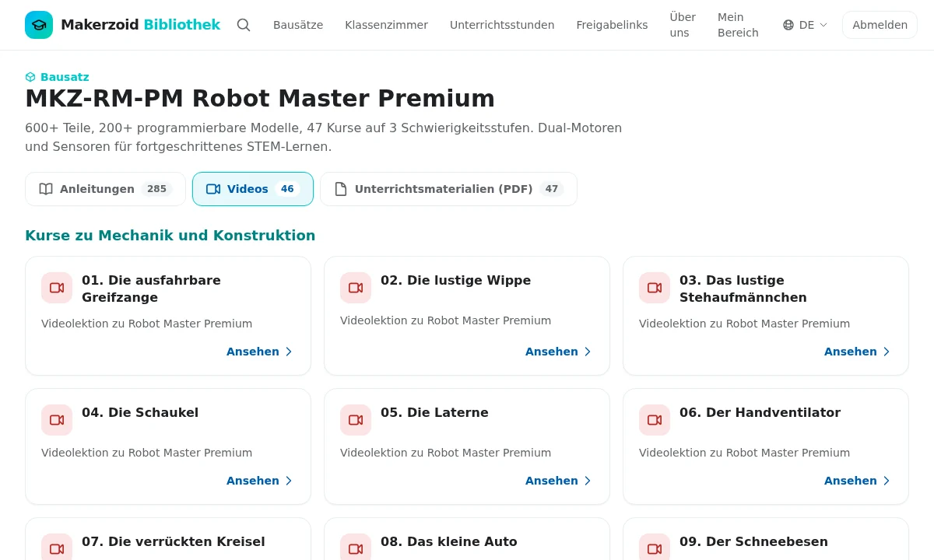Click the Makerzoid graduation cap logo
This screenshot has width=934, height=560.
coord(39,25)
